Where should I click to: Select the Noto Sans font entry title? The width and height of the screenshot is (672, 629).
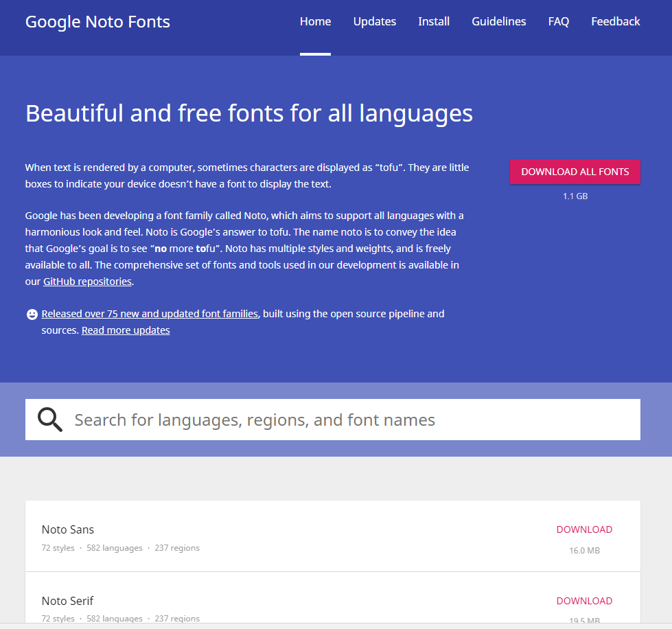(x=68, y=529)
